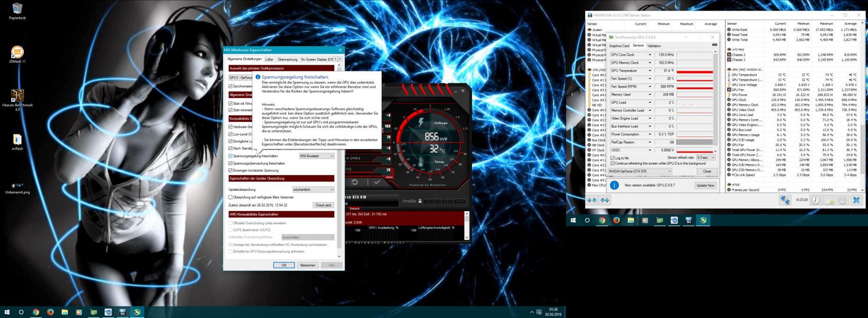Screen dimensions: 868x318
Task: Toggle Erzwingen konstanter Spannung checkbox
Action: (x=230, y=170)
